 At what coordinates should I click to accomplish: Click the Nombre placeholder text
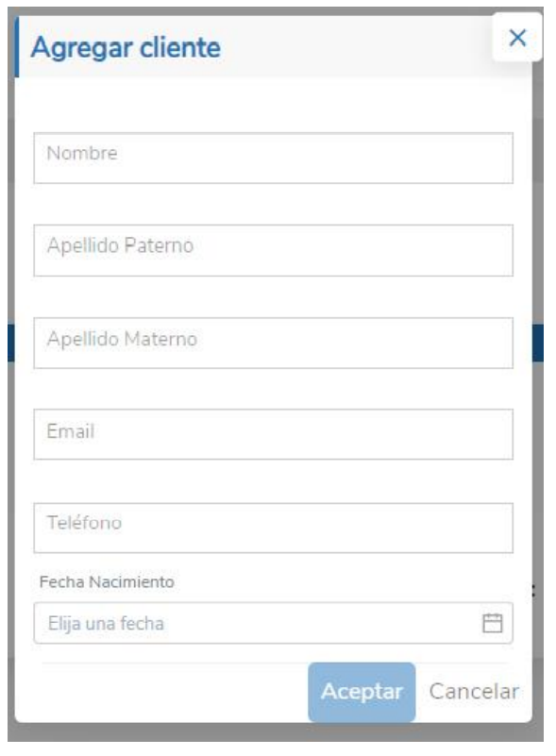tap(82, 153)
